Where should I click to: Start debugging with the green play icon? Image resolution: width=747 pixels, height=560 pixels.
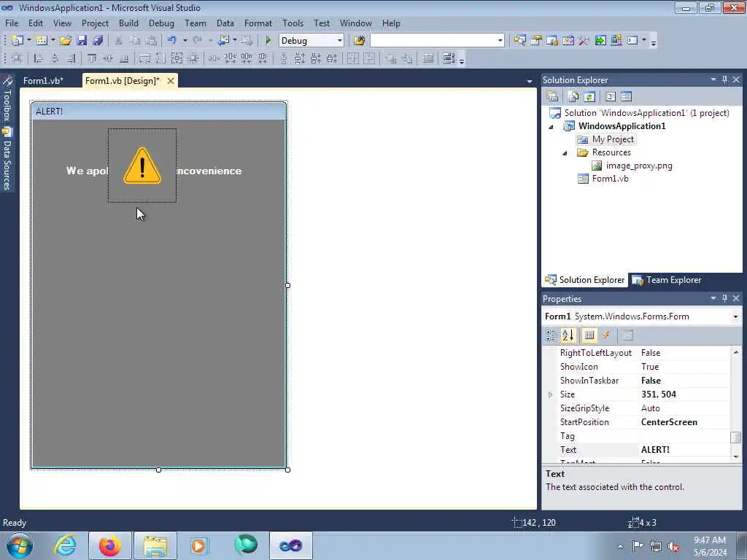[x=268, y=41]
